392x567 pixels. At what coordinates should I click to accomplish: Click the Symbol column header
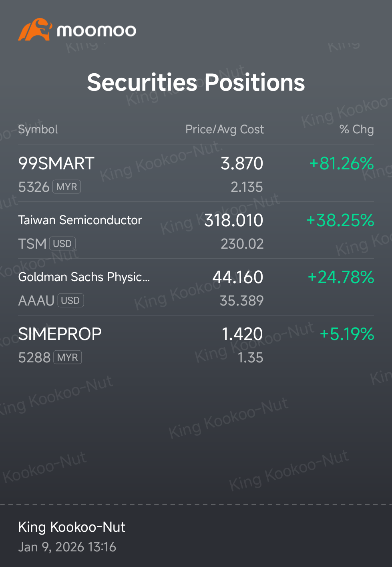click(38, 129)
